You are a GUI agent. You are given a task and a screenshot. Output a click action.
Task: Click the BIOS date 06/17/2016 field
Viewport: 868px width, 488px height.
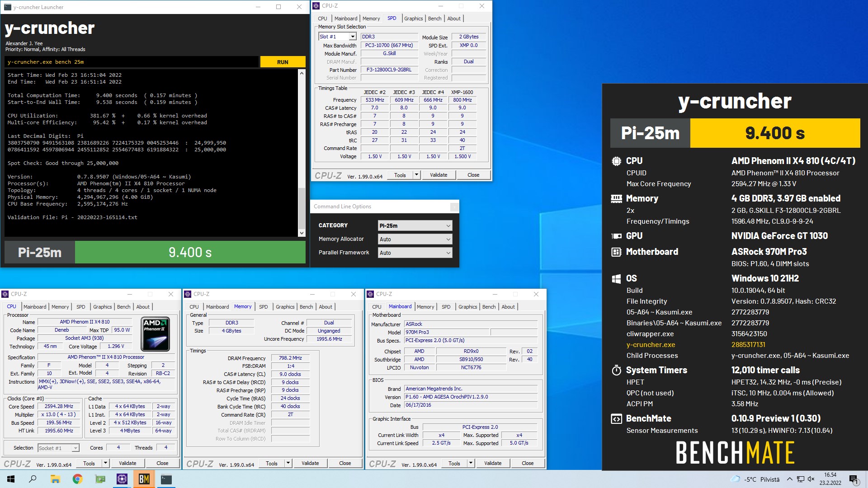point(471,405)
